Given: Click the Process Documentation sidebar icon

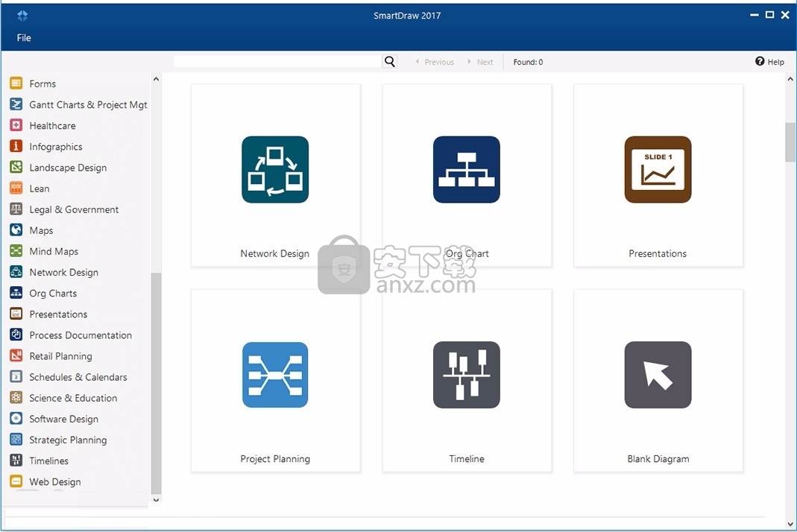Looking at the screenshot, I should [16, 335].
